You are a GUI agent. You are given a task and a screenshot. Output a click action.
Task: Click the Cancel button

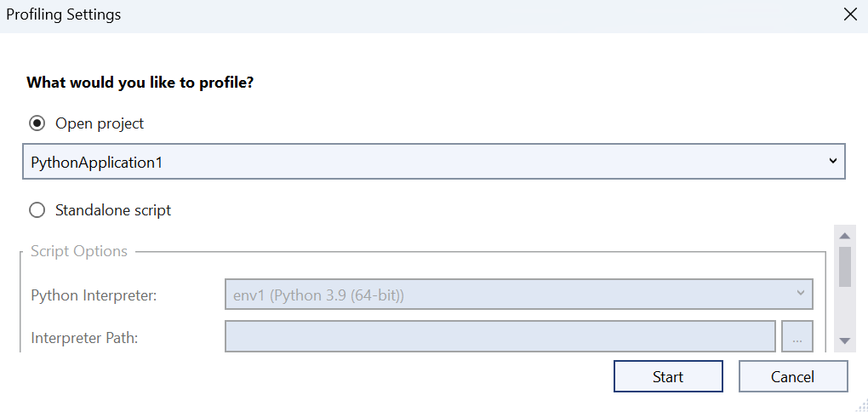pos(793,377)
